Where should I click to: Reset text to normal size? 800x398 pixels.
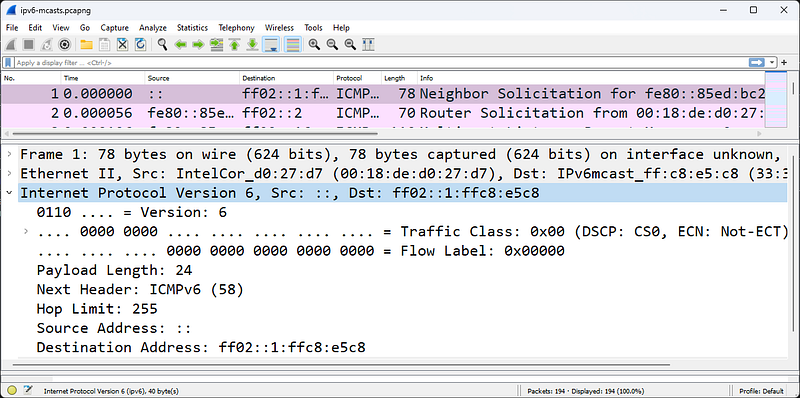pos(350,45)
